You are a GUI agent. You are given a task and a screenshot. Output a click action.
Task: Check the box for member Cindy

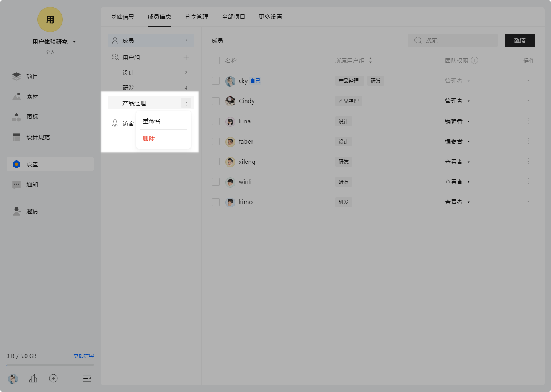pos(216,101)
